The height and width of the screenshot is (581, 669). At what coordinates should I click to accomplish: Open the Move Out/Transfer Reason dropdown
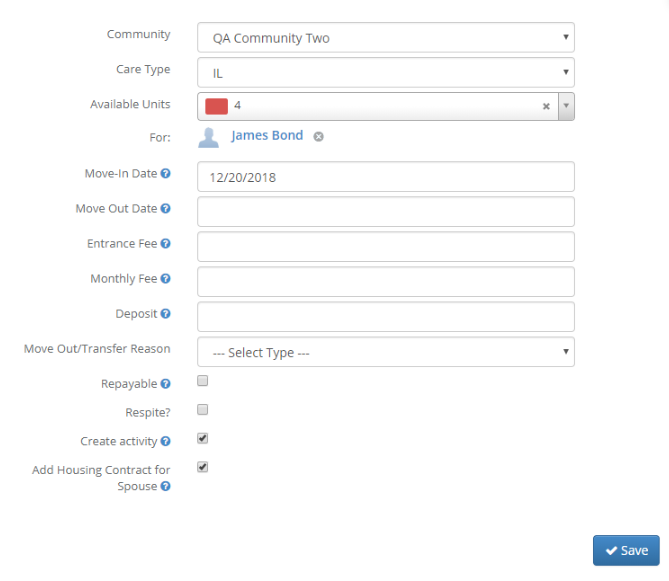click(386, 352)
